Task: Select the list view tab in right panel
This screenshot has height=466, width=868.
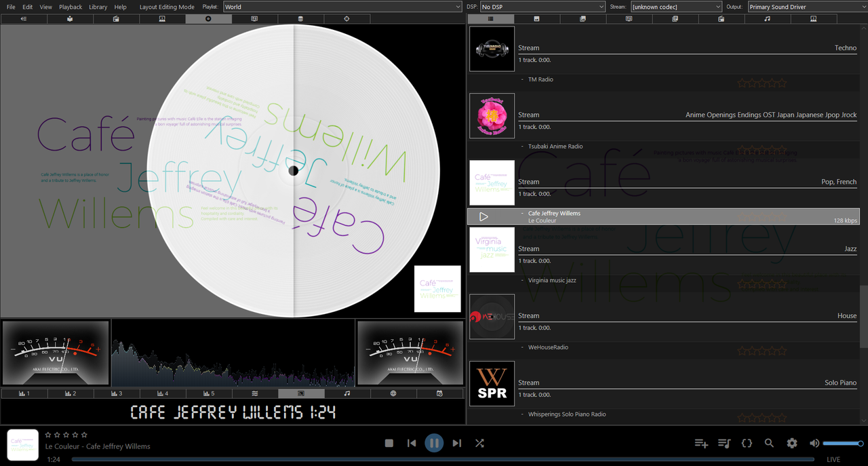Action: point(490,19)
